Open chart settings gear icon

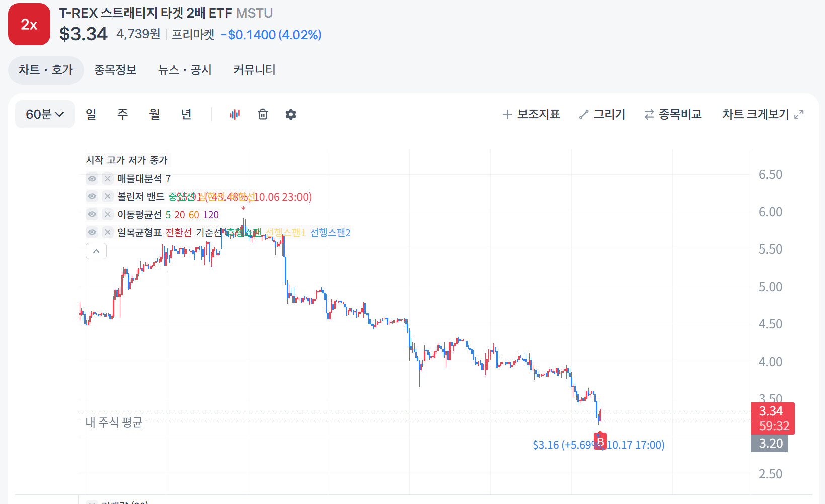pyautogui.click(x=291, y=114)
